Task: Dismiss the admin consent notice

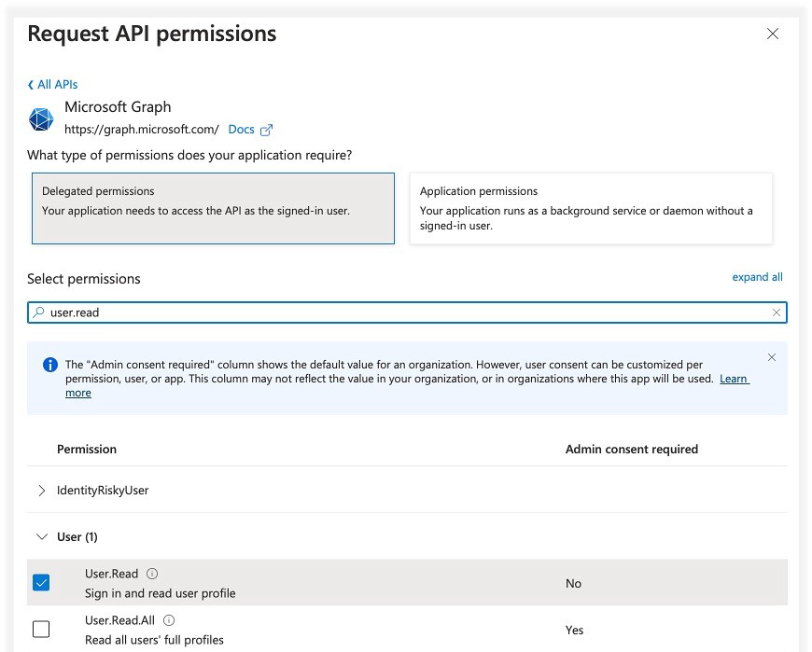Action: coord(772,357)
